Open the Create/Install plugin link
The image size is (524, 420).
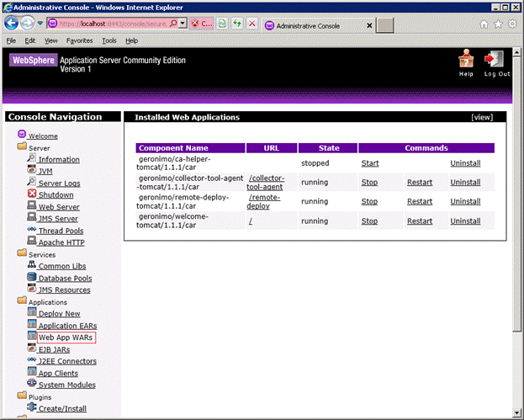[x=62, y=408]
